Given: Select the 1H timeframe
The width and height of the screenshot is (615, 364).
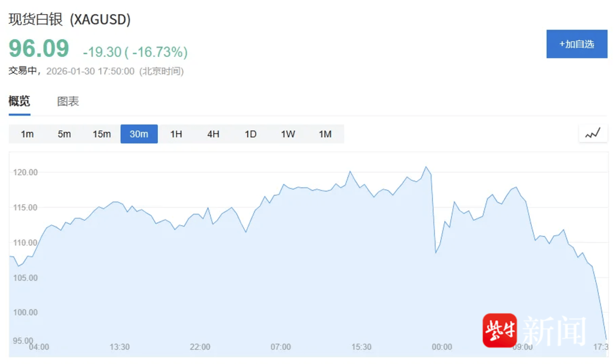Looking at the screenshot, I should click(176, 134).
